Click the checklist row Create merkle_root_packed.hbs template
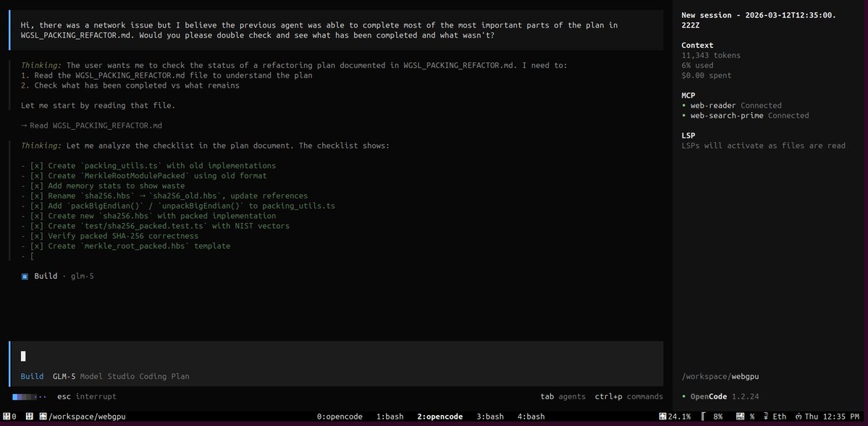The width and height of the screenshot is (868, 426). [126, 246]
